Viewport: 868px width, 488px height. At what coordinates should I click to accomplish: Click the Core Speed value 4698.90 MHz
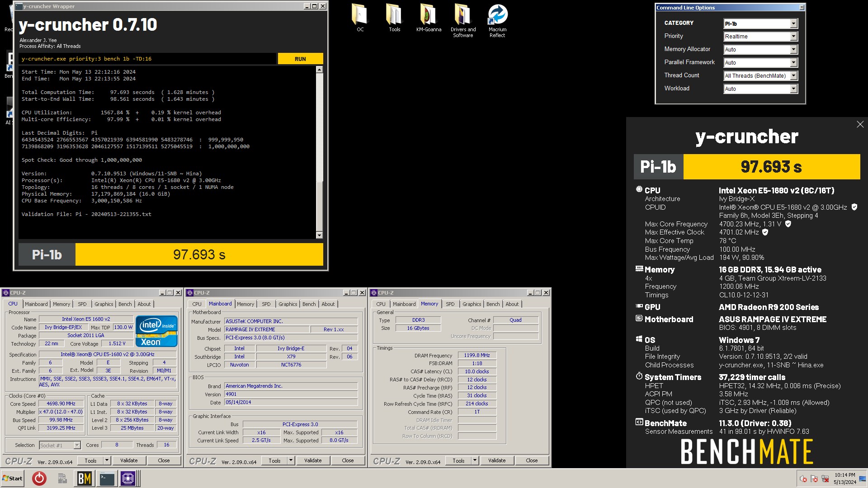pyautogui.click(x=61, y=404)
